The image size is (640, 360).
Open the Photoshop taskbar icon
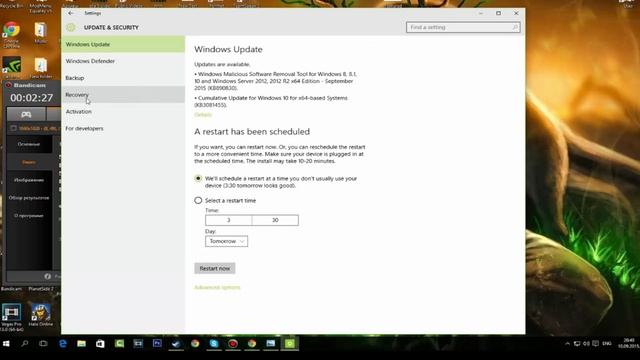(157, 344)
